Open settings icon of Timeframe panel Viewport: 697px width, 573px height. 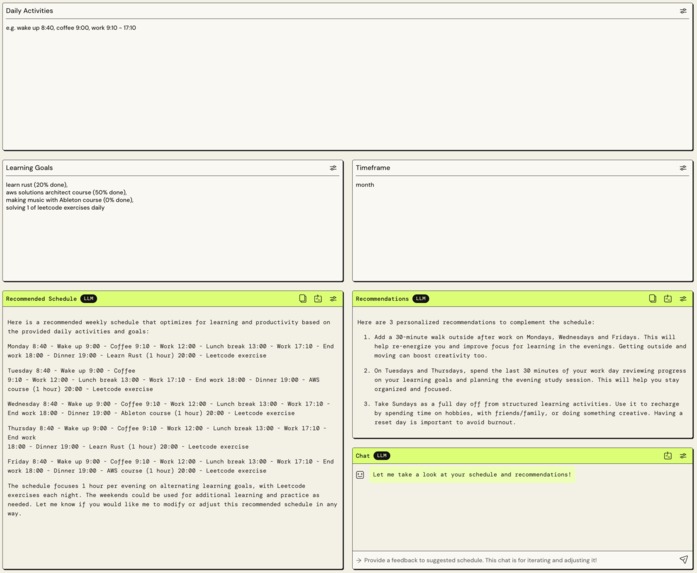683,168
